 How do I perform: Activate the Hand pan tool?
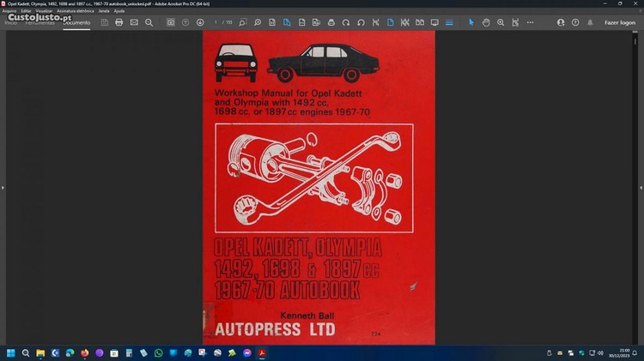click(x=485, y=22)
